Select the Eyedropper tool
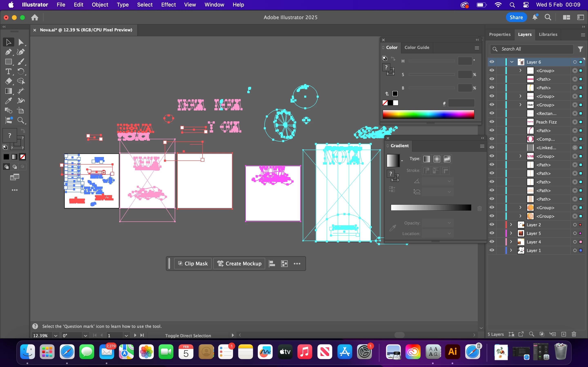This screenshot has height=367, width=588. (8, 101)
